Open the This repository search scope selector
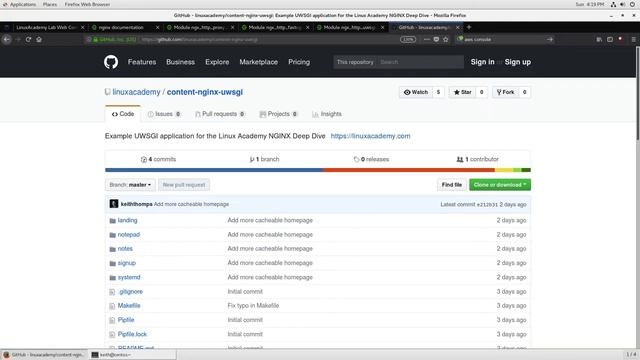The width and height of the screenshot is (640, 360). pyautogui.click(x=355, y=62)
